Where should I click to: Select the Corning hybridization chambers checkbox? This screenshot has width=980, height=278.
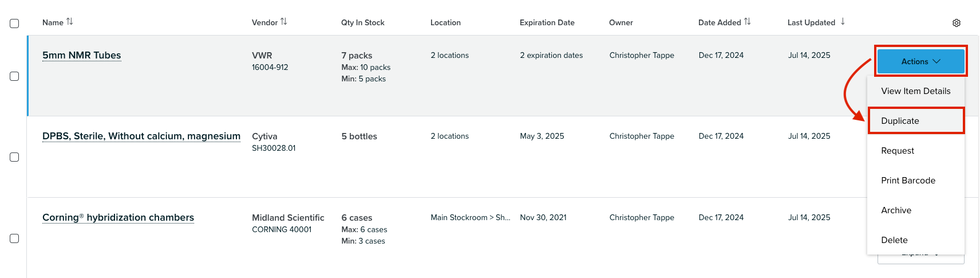[x=14, y=238]
